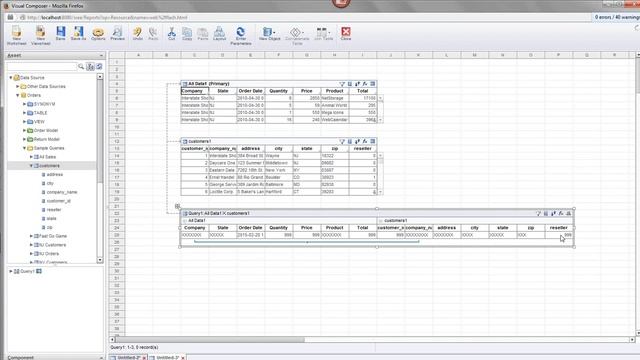The height and width of the screenshot is (360, 640).
Task: Open the Concatenate Table dropdown
Action: [297, 36]
